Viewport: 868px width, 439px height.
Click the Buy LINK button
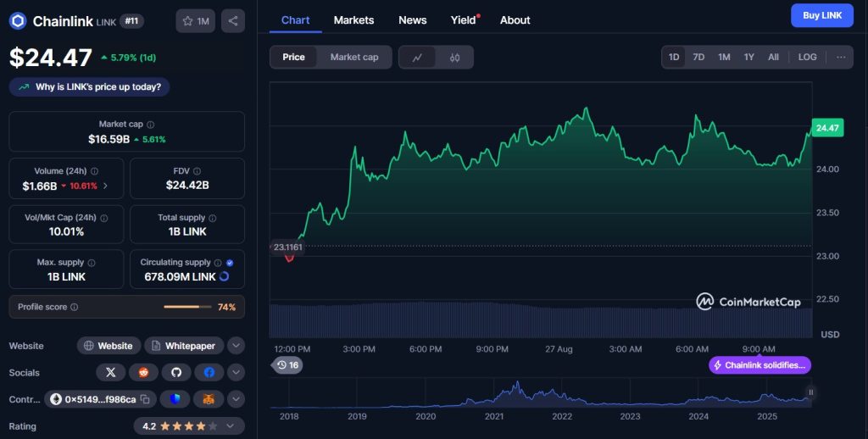(x=821, y=15)
